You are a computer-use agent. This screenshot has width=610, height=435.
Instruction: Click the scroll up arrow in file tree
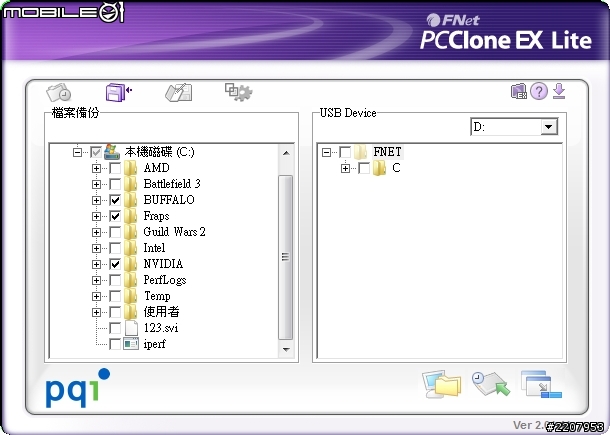coord(286,153)
